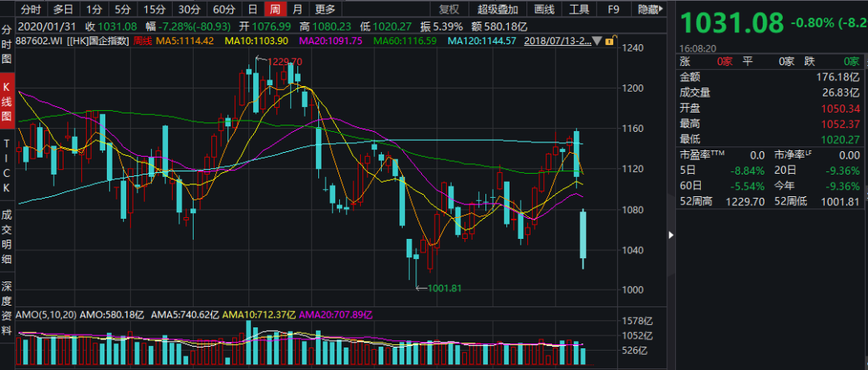Open the 更多 period options
The image size is (868, 370).
325,9
